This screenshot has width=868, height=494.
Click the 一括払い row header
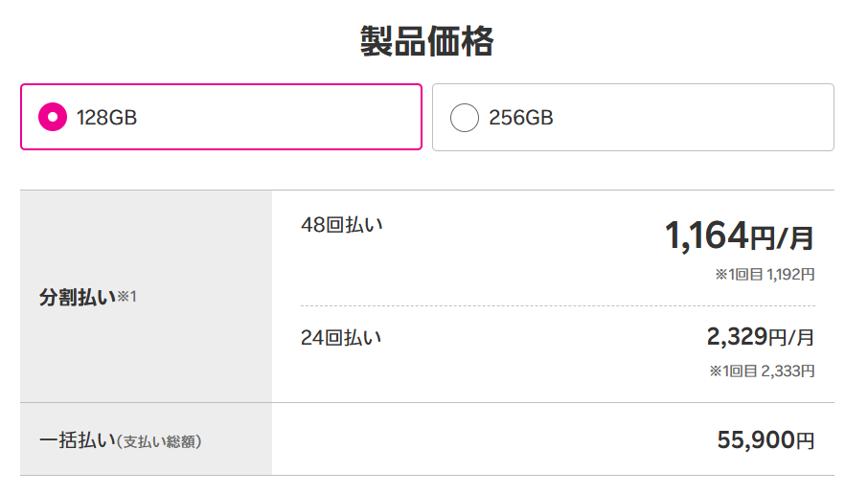point(77,440)
